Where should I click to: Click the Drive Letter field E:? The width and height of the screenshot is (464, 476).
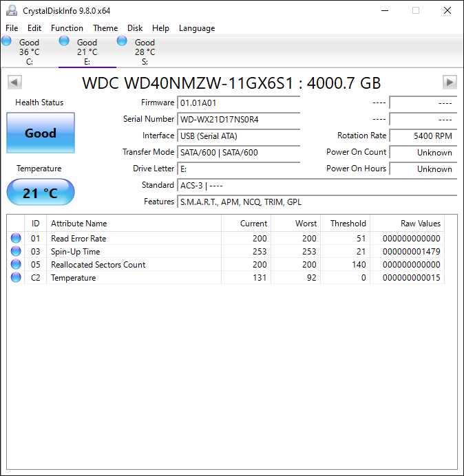tap(239, 169)
